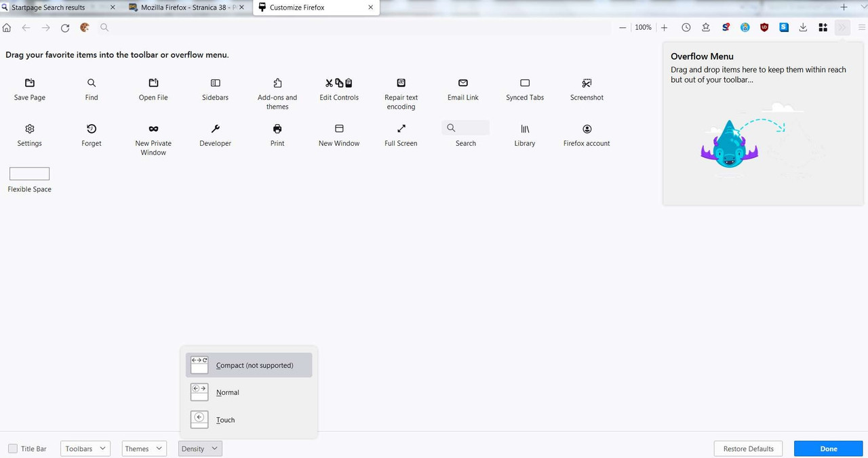
Task: Click the Full Screen arrows icon
Action: 401,128
